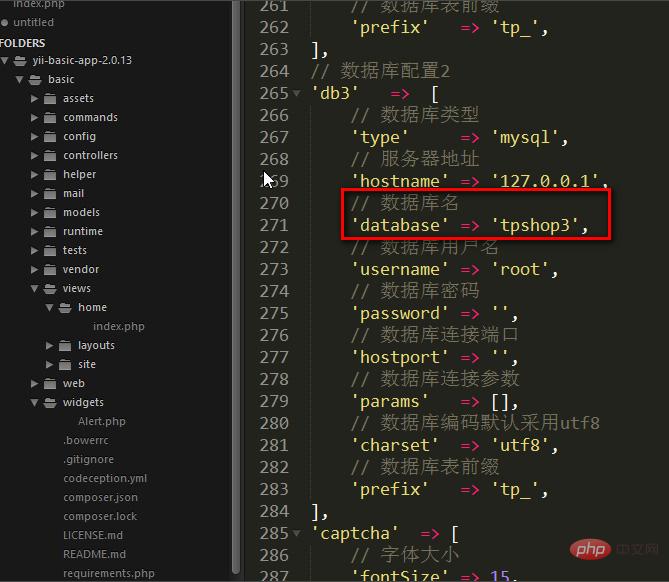The height and width of the screenshot is (582, 669).
Task: Collapse the yii-basic-app-2.0.13 root folder arrow
Action: coord(7,60)
